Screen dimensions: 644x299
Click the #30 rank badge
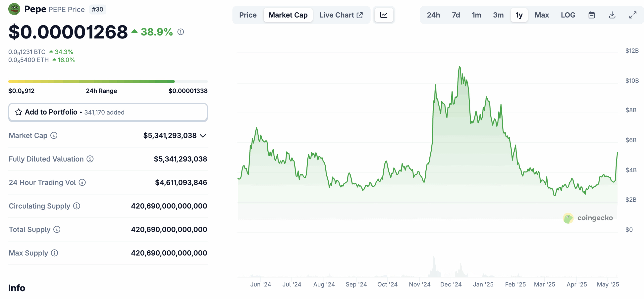[x=98, y=10]
